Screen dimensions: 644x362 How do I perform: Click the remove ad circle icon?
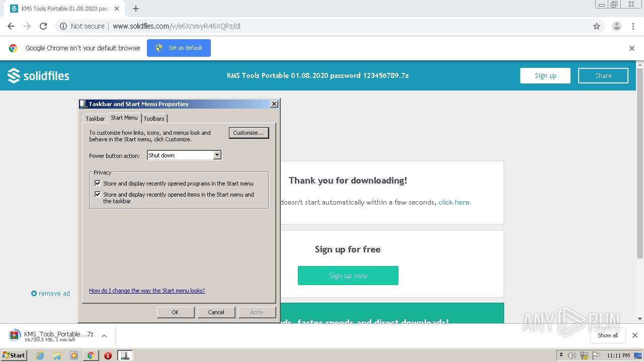tap(34, 294)
